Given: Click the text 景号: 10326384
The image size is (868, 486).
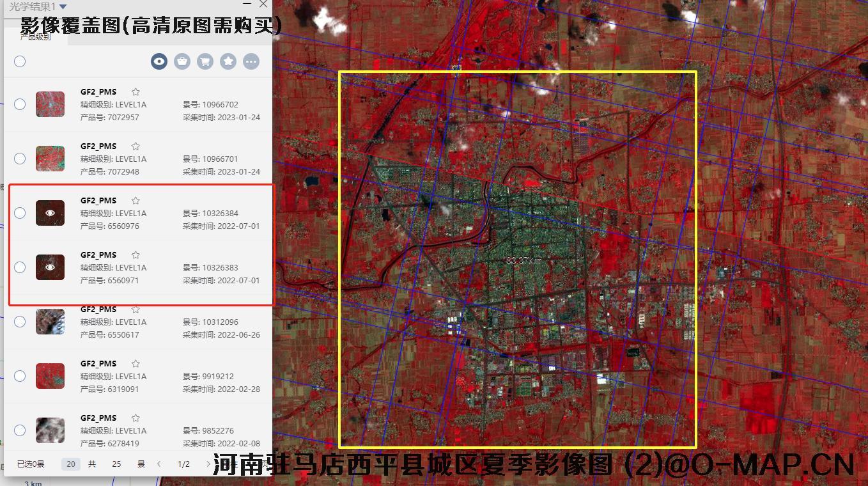Looking at the screenshot, I should pyautogui.click(x=210, y=214).
